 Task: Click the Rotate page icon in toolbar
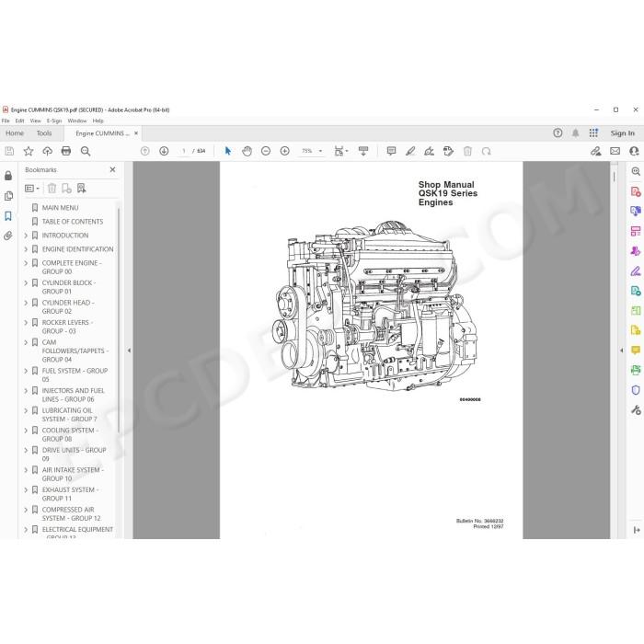[487, 151]
